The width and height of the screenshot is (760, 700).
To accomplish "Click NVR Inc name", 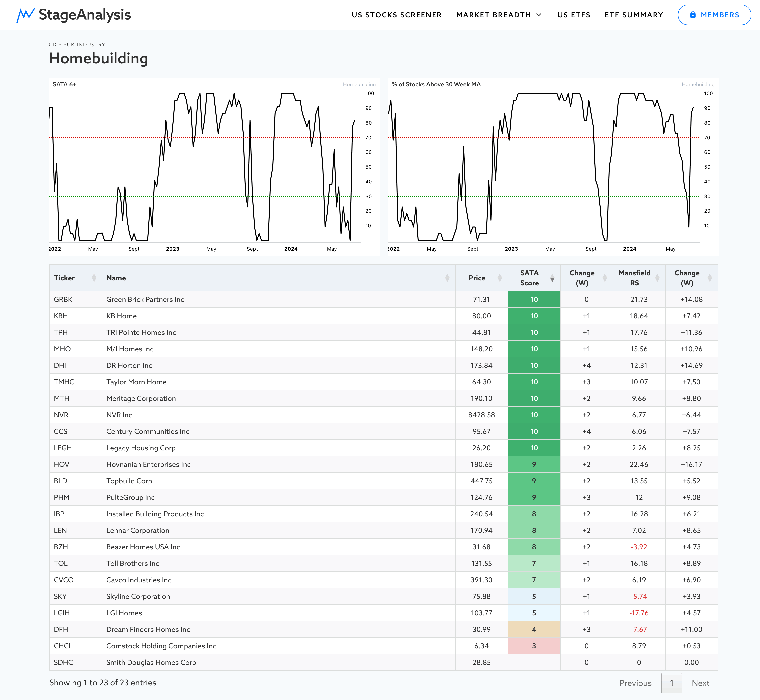I will [119, 415].
